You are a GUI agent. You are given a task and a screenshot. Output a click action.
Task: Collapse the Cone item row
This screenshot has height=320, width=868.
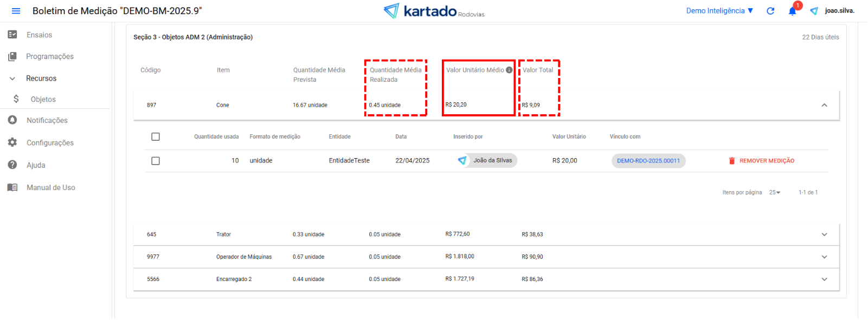[x=824, y=105]
